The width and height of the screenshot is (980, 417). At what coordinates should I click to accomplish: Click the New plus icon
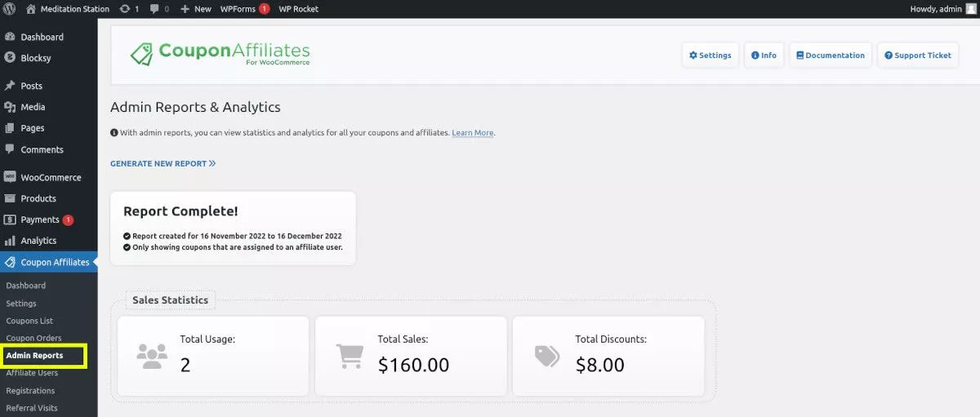point(185,9)
